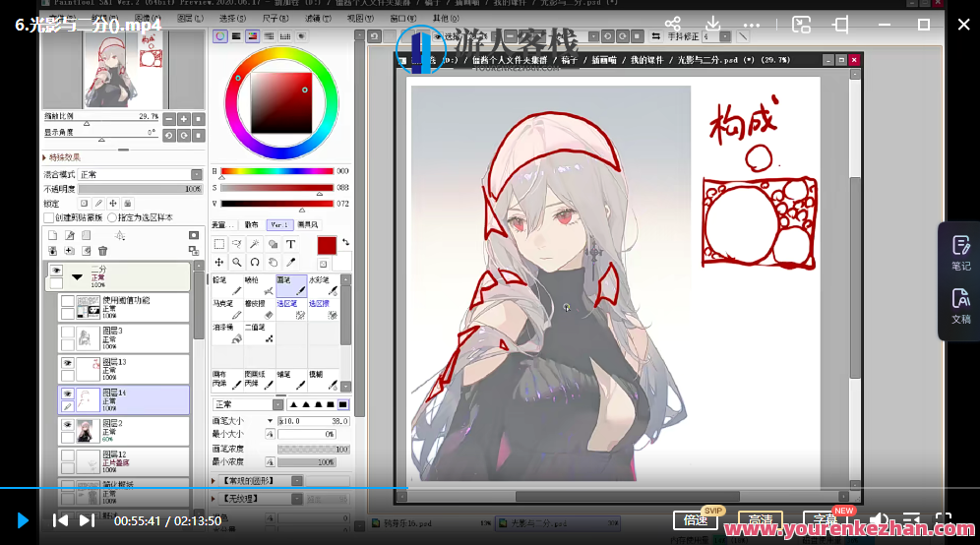The height and width of the screenshot is (545, 980).
Task: Select the rotate canvas tool
Action: pyautogui.click(x=255, y=263)
